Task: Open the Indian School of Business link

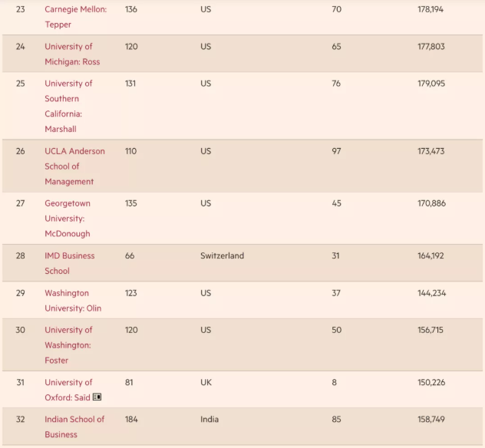Action: click(74, 427)
